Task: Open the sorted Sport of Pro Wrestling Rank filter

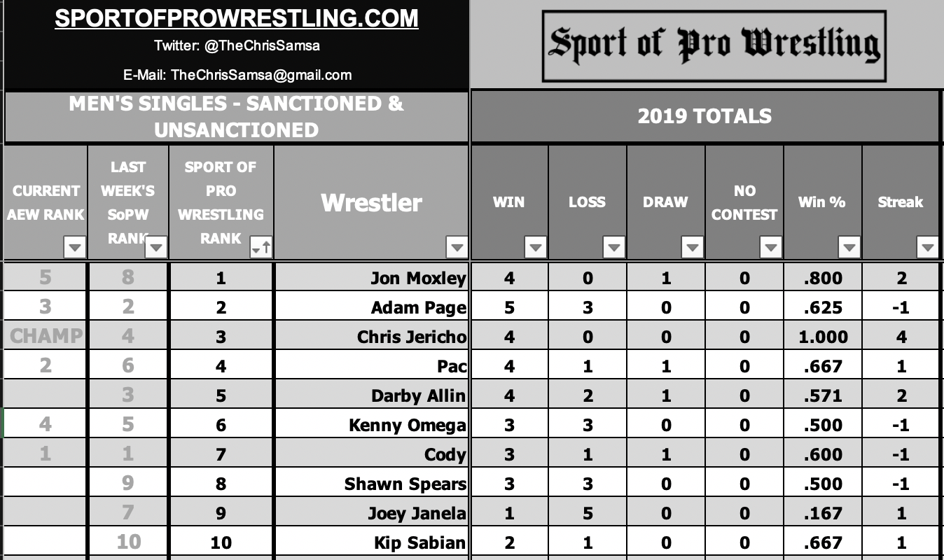Action: [x=262, y=247]
